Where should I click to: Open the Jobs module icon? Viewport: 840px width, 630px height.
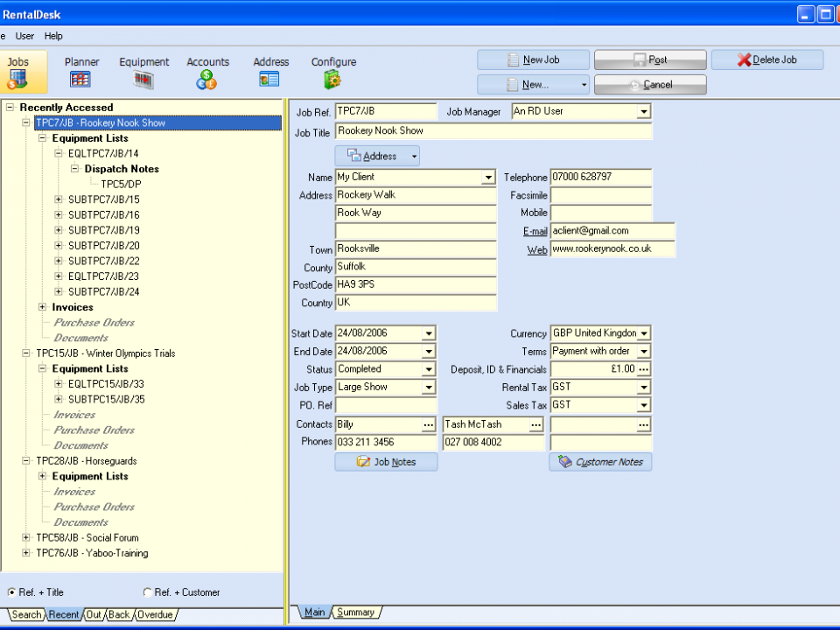(x=17, y=79)
